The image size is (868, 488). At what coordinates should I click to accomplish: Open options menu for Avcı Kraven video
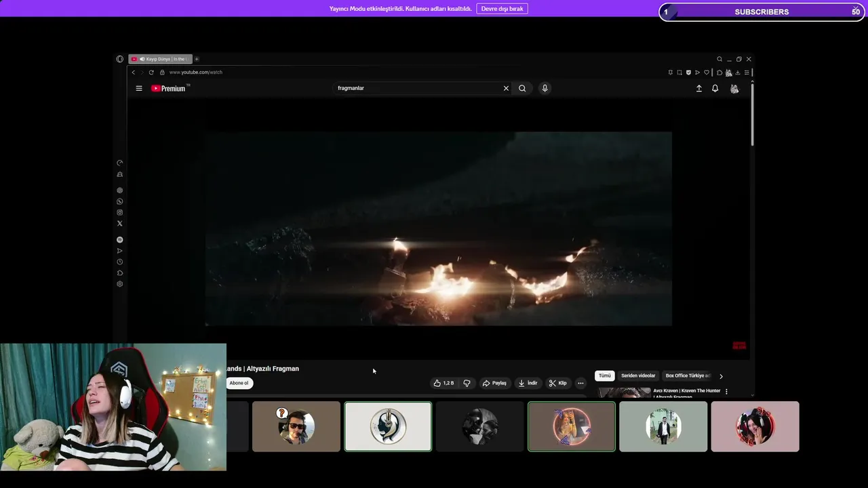tap(726, 391)
